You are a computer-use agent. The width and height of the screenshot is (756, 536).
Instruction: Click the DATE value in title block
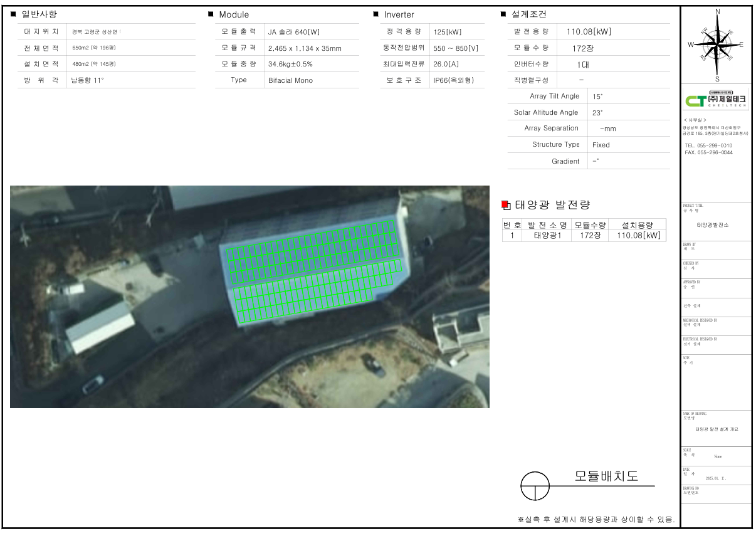pyautogui.click(x=715, y=478)
